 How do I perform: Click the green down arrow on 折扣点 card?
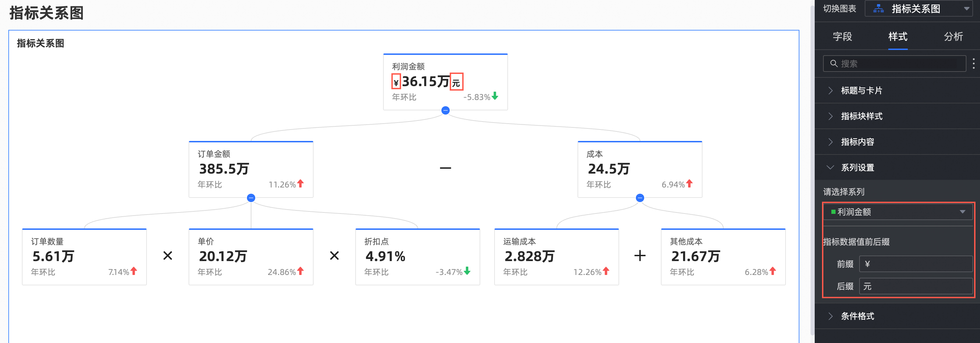point(467,271)
